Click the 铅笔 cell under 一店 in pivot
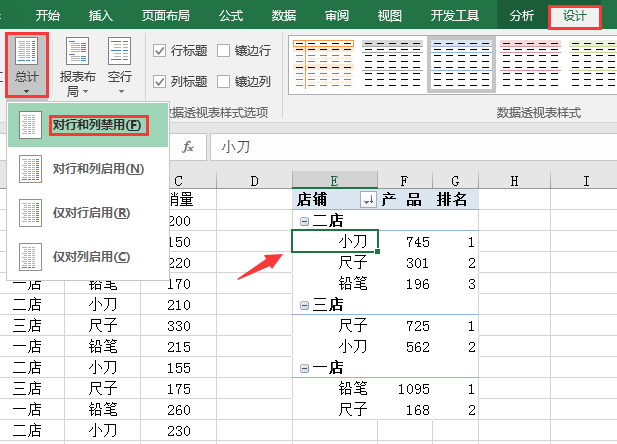 [x=335, y=389]
